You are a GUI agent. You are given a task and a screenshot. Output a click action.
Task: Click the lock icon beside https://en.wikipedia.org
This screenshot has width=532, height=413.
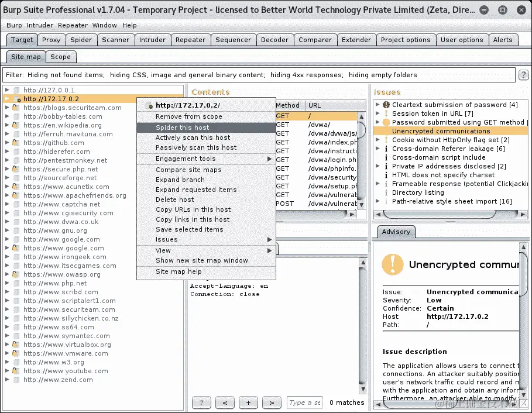coord(16,125)
